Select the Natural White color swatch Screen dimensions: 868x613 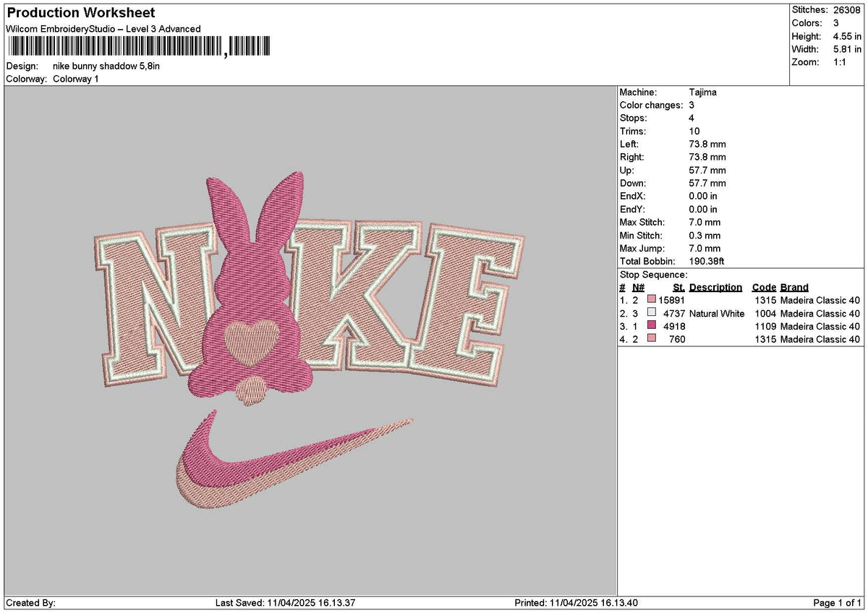[652, 313]
